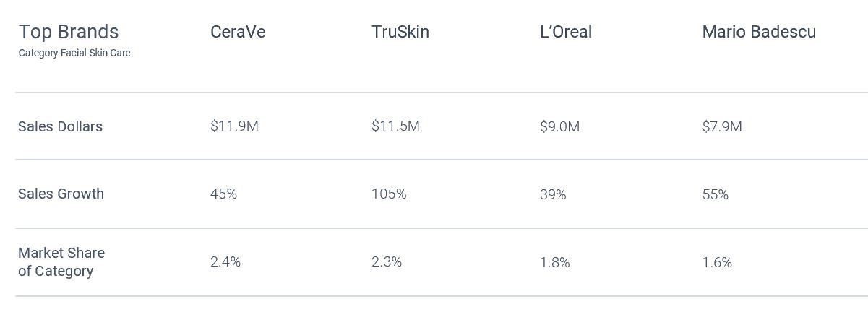868x320 pixels.
Task: Click the Mario Badescu column header
Action: point(759,32)
